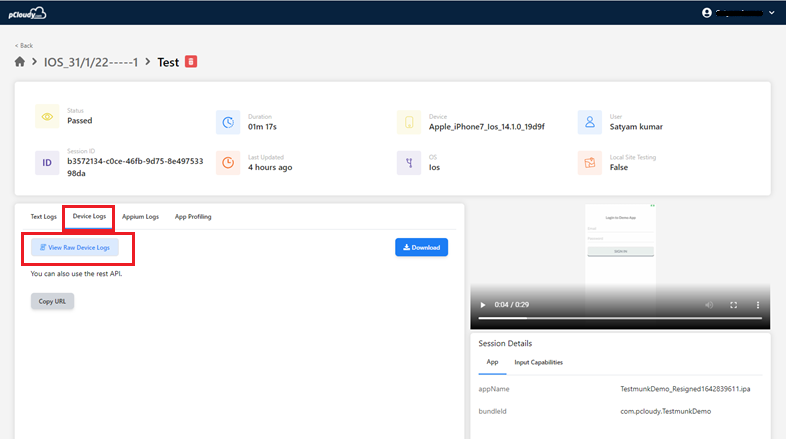Mute the session video volume
Image resolution: width=786 pixels, height=439 pixels.
click(708, 304)
